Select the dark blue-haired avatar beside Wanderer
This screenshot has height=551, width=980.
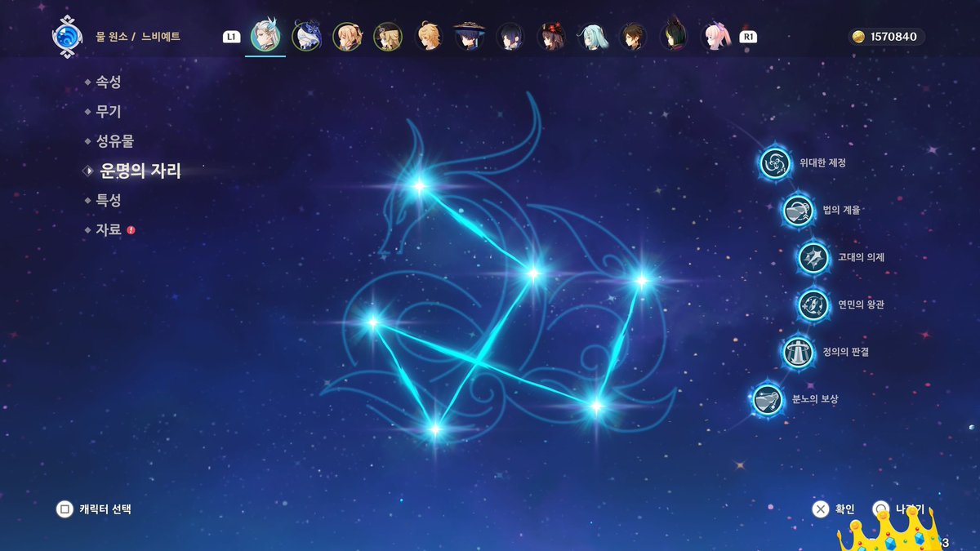click(510, 37)
